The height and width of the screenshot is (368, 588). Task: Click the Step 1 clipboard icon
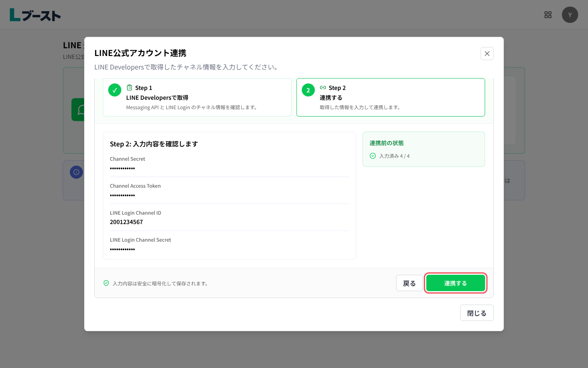[x=129, y=88]
